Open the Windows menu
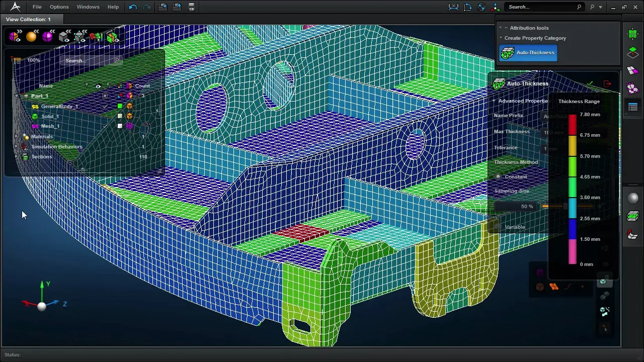Screen dimensions: 644x362 88,7
